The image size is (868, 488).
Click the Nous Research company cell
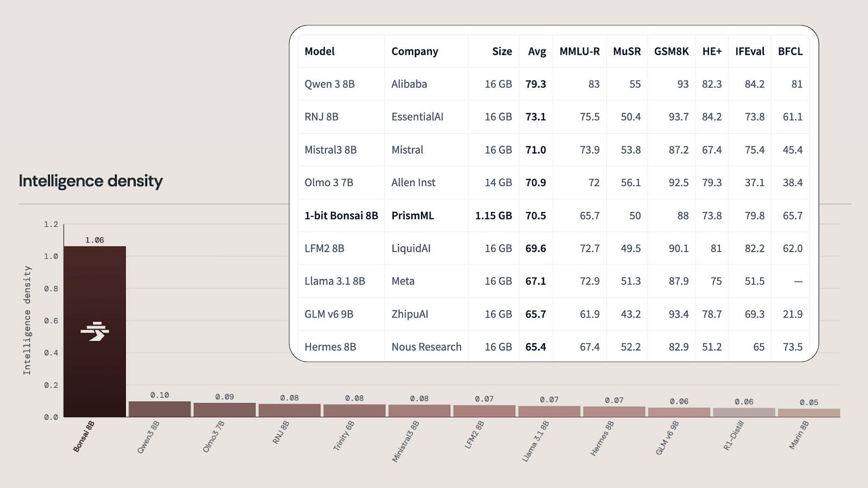426,347
